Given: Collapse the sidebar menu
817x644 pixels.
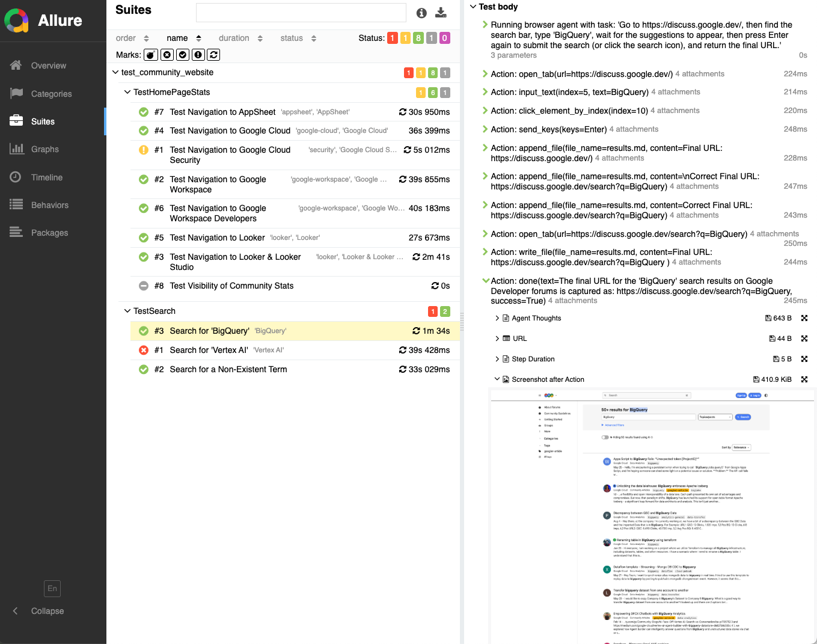Looking at the screenshot, I should click(x=38, y=611).
